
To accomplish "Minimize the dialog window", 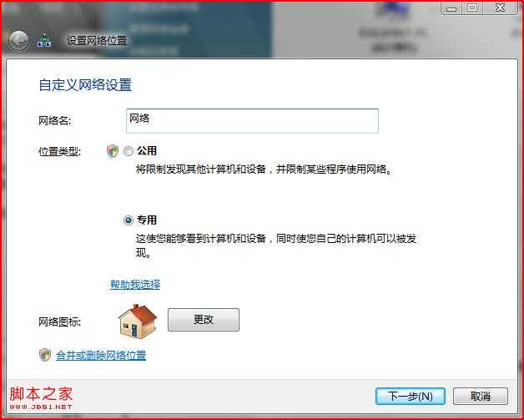I will (x=451, y=8).
